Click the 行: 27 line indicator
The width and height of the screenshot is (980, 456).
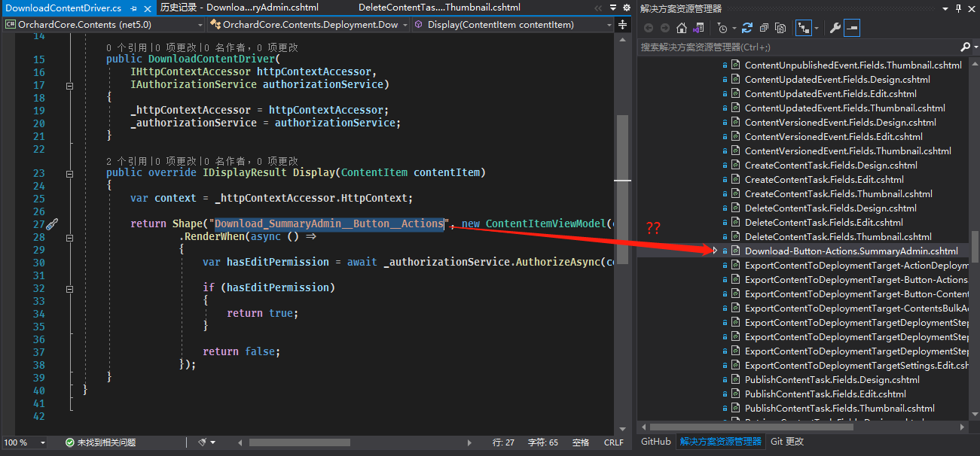503,442
